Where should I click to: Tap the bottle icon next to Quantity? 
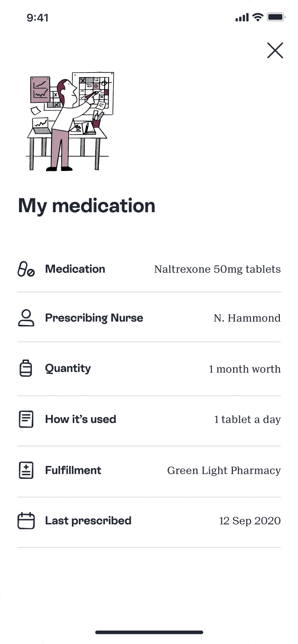pos(26,369)
